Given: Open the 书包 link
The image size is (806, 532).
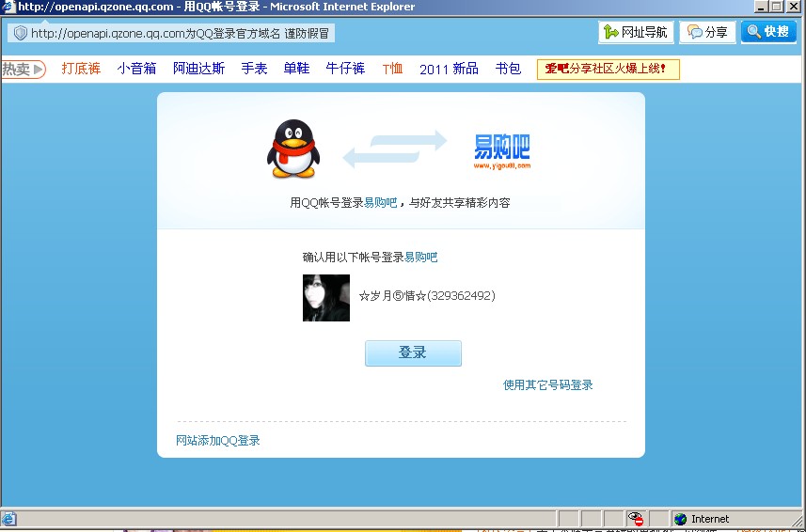Looking at the screenshot, I should (x=508, y=69).
